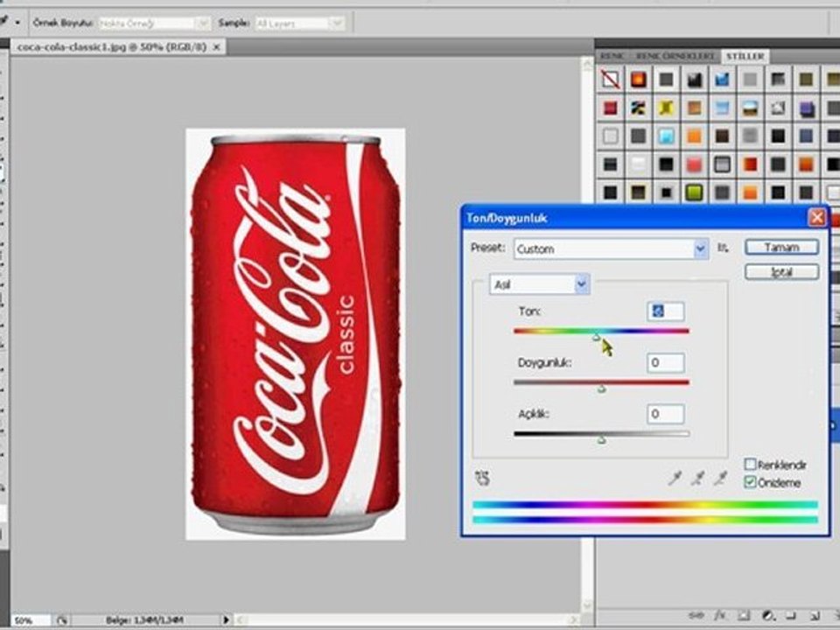Open the Örnek Boyutu dropdown

point(154,24)
